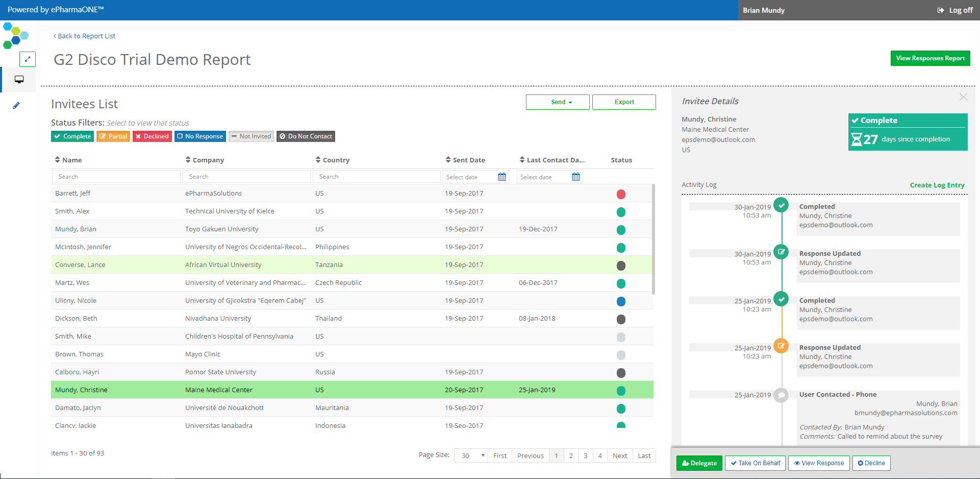
Task: Click the View Responses Report button
Action: 930,58
